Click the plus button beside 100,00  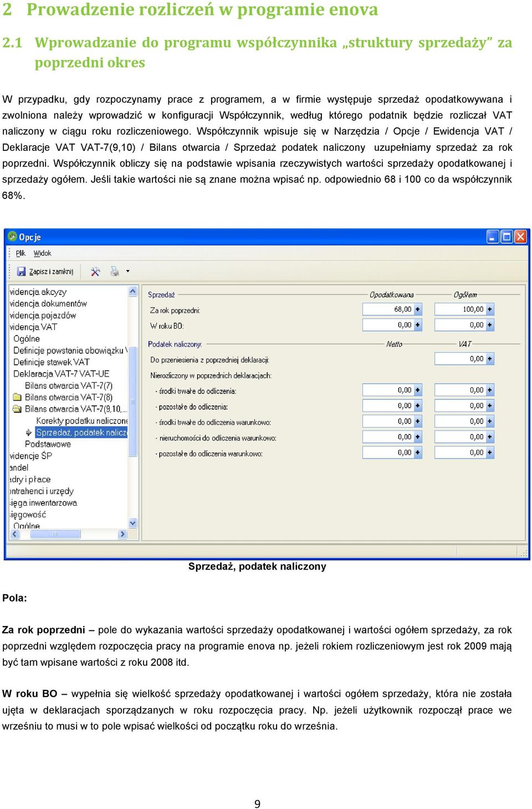490,309
